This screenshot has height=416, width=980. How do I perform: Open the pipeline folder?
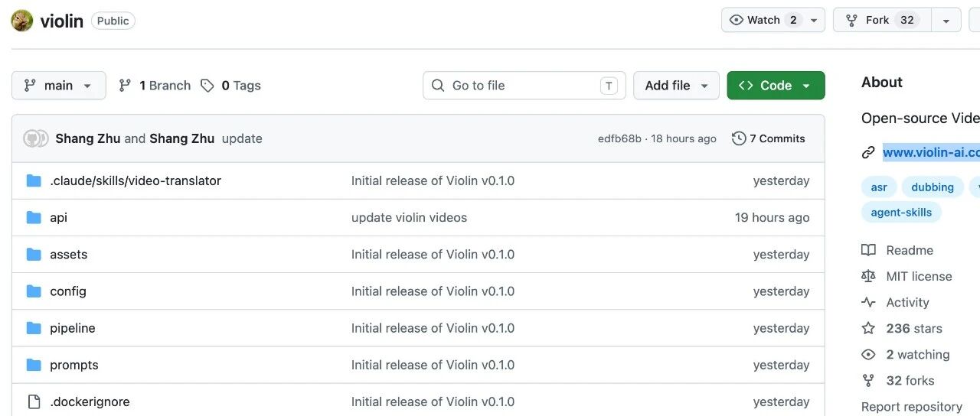tap(73, 328)
